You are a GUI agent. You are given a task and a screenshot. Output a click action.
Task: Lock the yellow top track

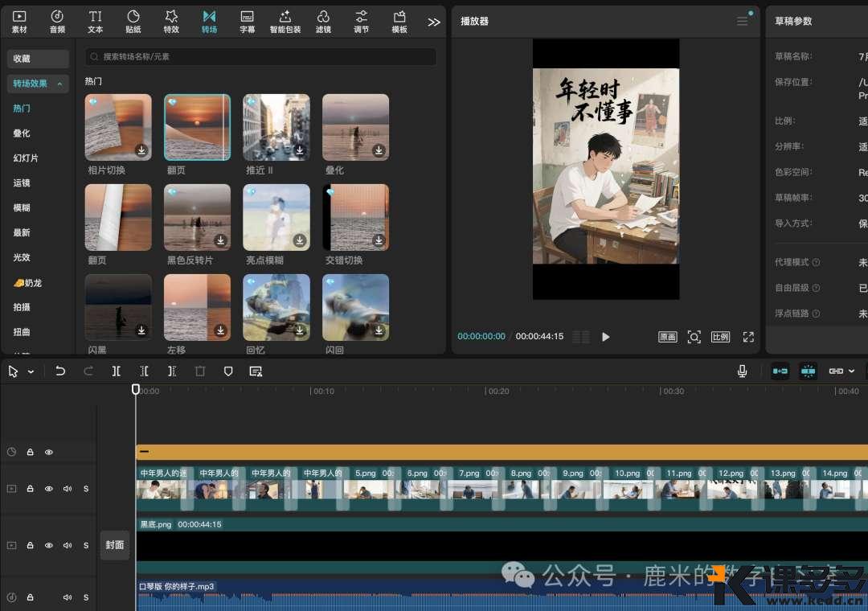(31, 452)
